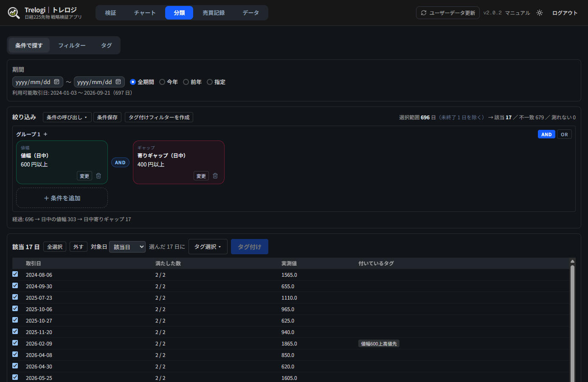Select the タグ sub-tab
Screen dimensions: 588x382
point(107,45)
